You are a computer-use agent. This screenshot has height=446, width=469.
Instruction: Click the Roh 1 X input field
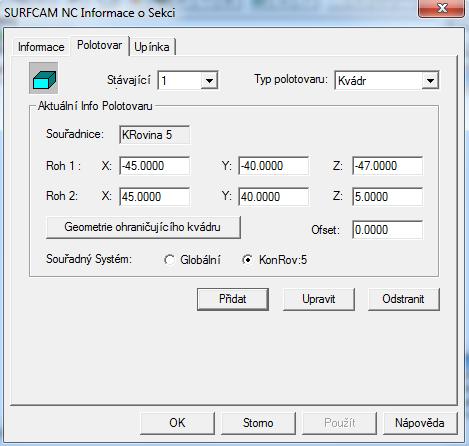155,166
